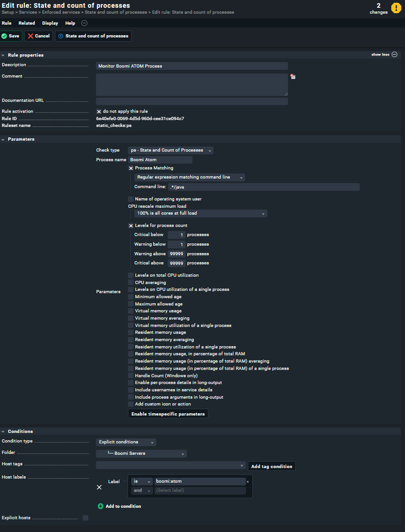Click the collapse menu bar chevron icon
The image size is (405, 532).
point(84,23)
